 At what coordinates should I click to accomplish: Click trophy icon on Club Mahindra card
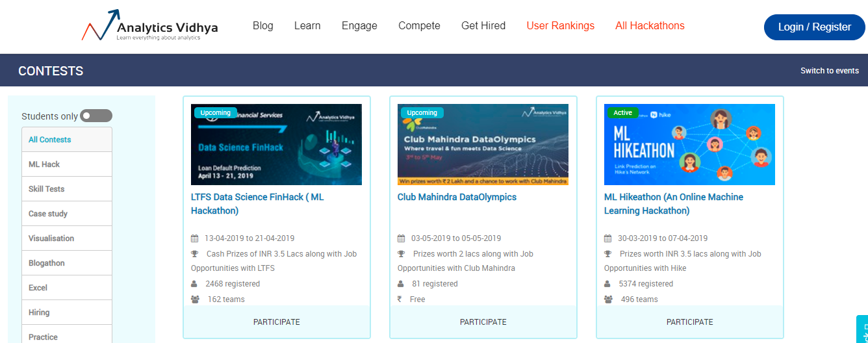point(401,254)
